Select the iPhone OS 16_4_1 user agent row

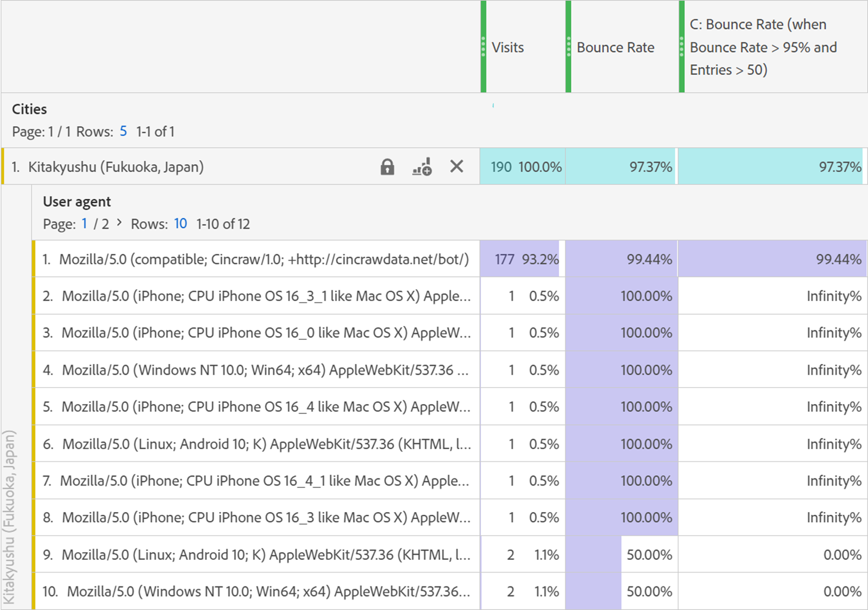pos(256,481)
